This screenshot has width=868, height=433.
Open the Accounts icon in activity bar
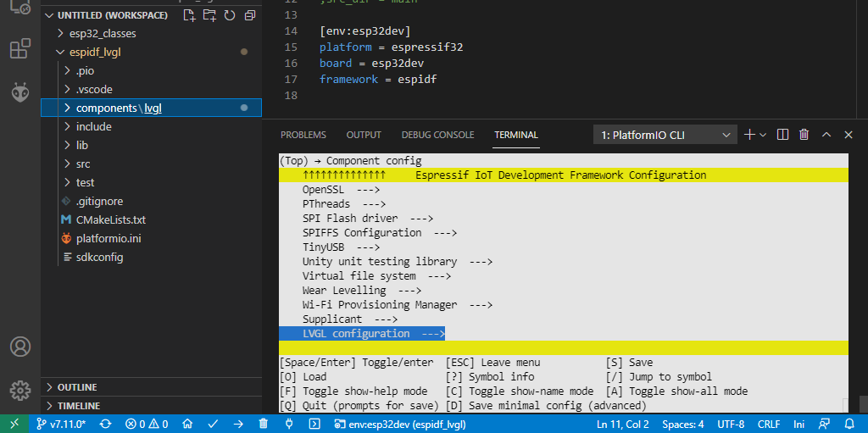pos(20,347)
